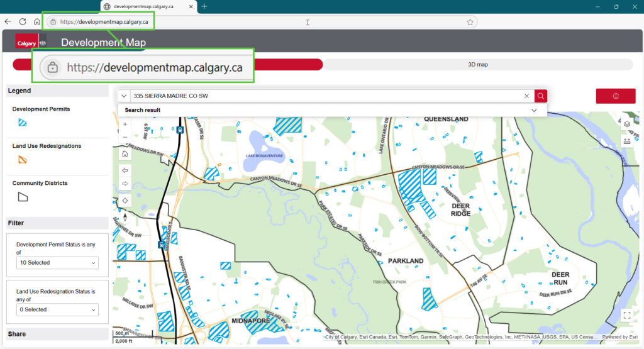
Task: Click the Development Permits legend label
Action: 41,109
